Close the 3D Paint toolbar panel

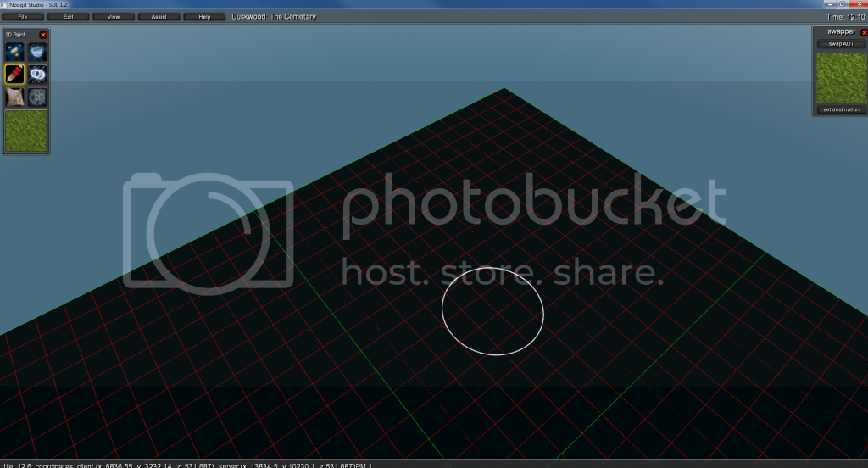pyautogui.click(x=43, y=35)
